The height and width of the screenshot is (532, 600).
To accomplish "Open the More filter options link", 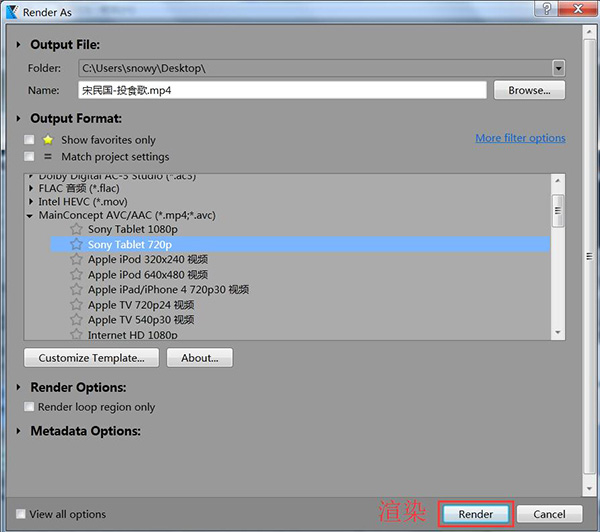I will 520,138.
